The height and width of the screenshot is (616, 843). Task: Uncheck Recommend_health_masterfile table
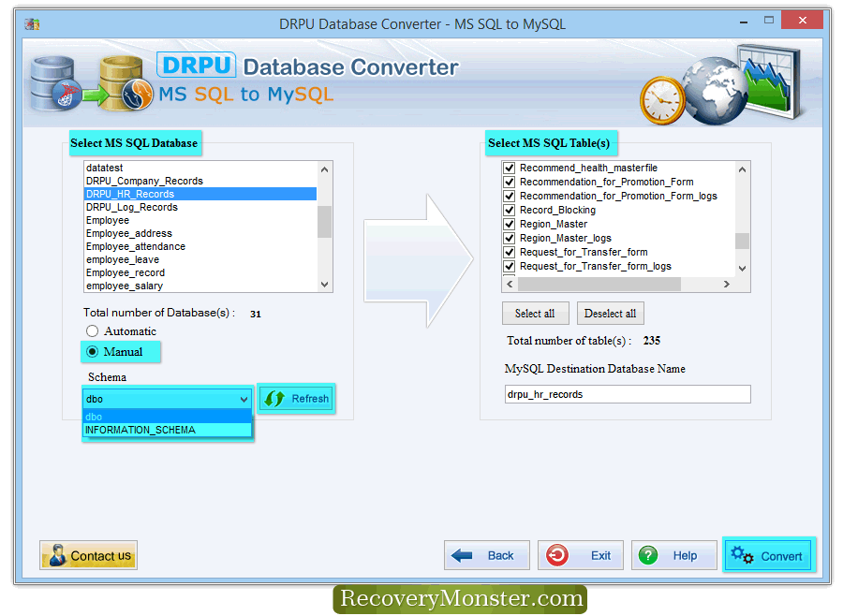(510, 168)
